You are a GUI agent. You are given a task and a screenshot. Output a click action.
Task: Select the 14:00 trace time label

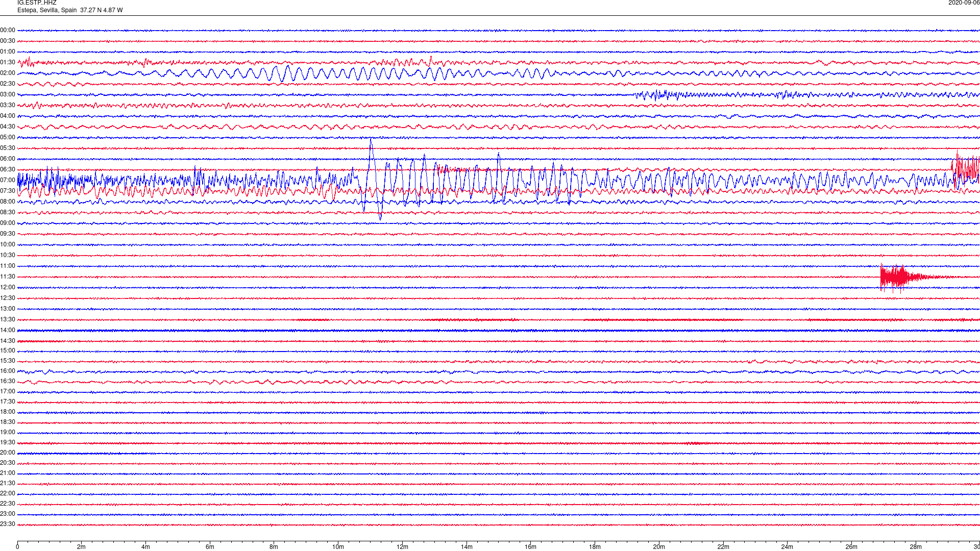point(8,331)
